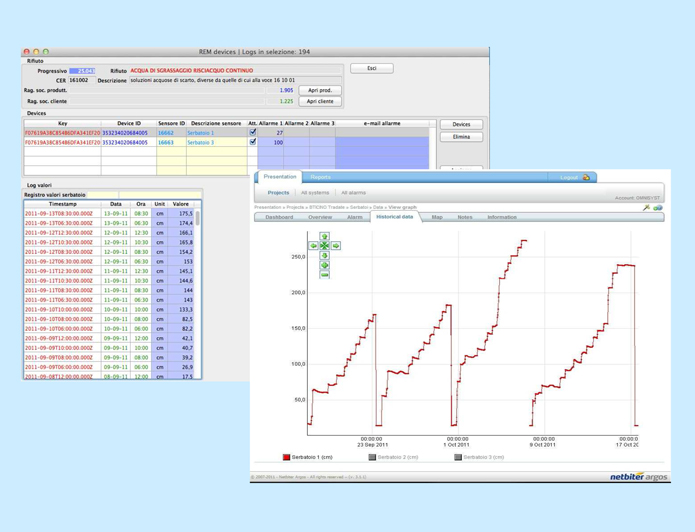Toggle Att. checkbox for Serbatoio 3 row

(x=253, y=142)
